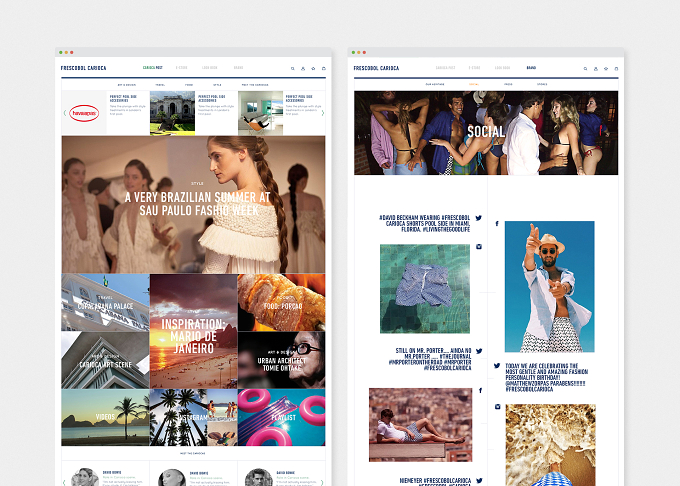The height and width of the screenshot is (486, 680).
Task: Open the Inspiration: Mario de Janeiro sunset tile
Action: coord(193,331)
